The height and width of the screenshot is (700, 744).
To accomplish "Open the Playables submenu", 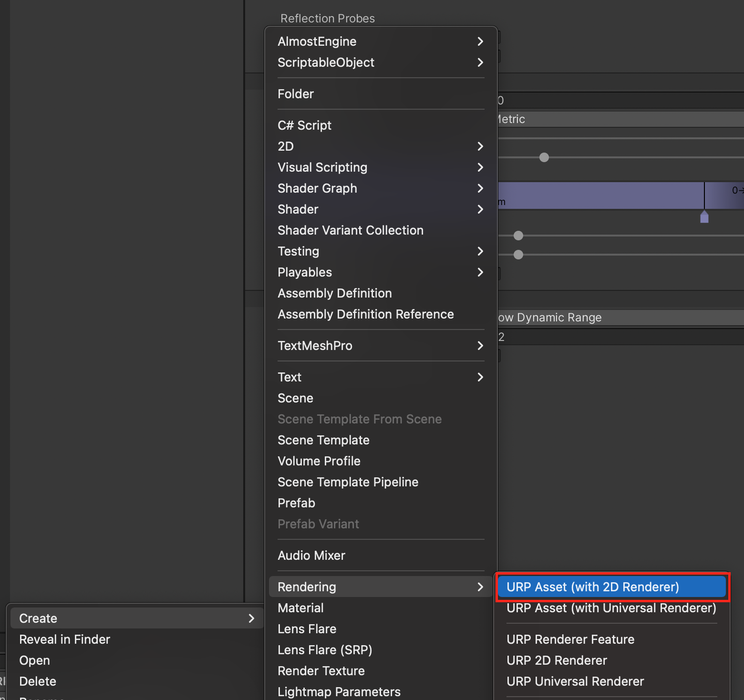I will (381, 272).
